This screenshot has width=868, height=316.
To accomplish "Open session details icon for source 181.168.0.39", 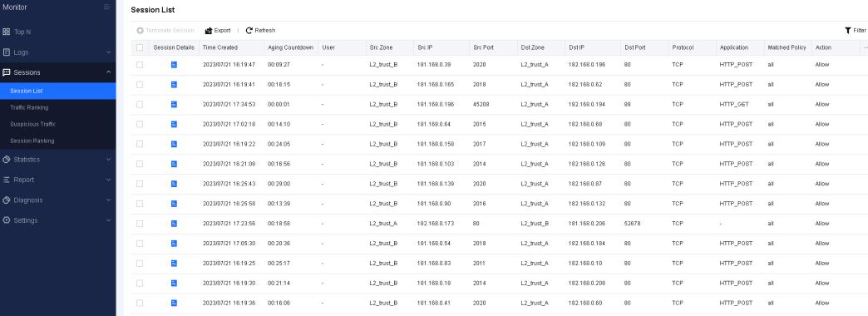I will tap(174, 65).
